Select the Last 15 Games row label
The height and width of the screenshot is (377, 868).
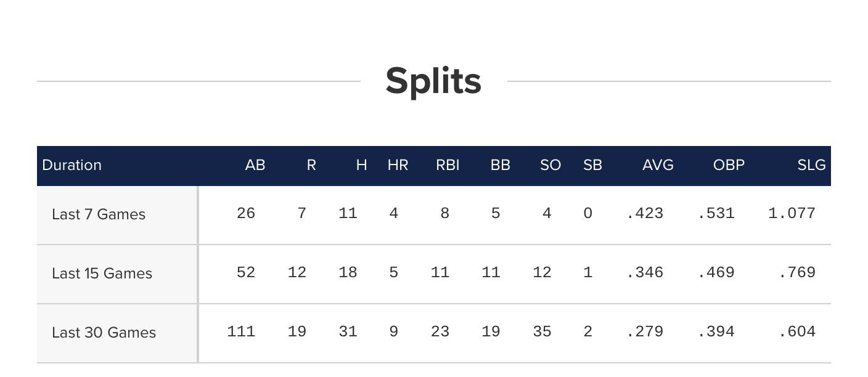pos(102,274)
